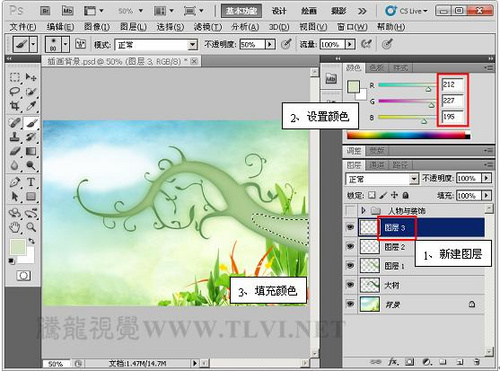500x371 pixels.
Task: Hide the 图层 1 layer eye icon
Action: coord(350,266)
